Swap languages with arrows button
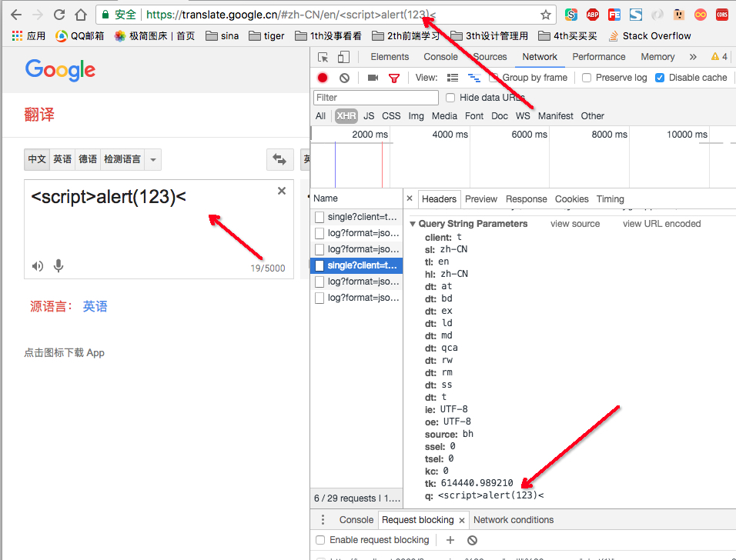Screen dimensions: 736x560 (x=279, y=159)
